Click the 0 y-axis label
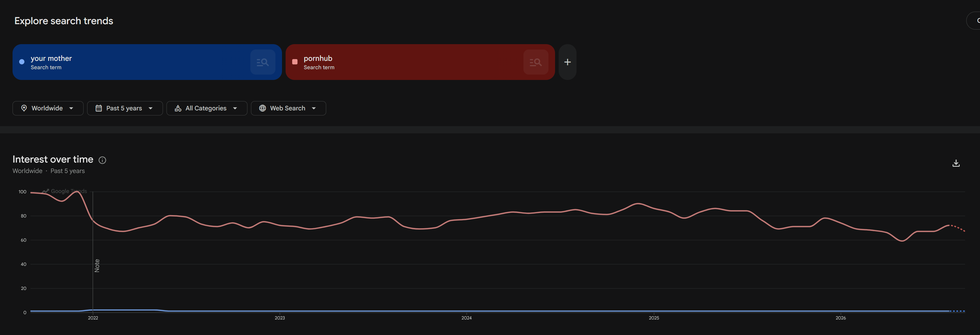980x335 pixels. [x=25, y=313]
